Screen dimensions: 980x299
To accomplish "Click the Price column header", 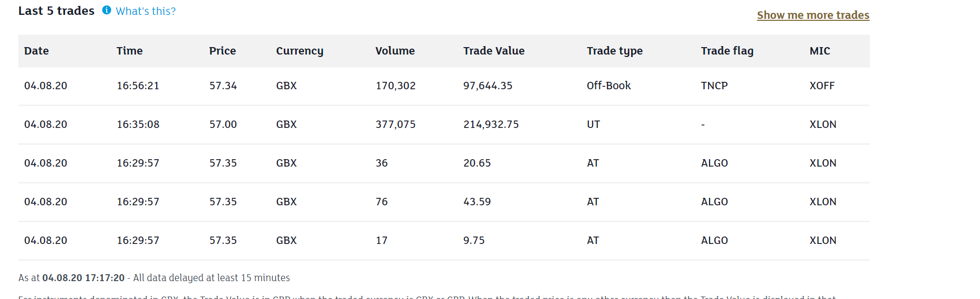I will tap(222, 51).
